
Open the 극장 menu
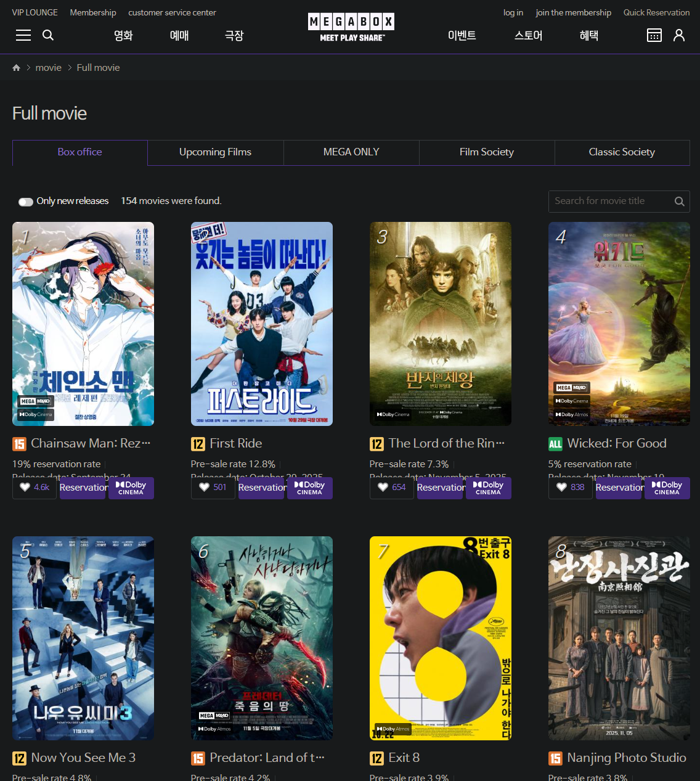pos(234,36)
